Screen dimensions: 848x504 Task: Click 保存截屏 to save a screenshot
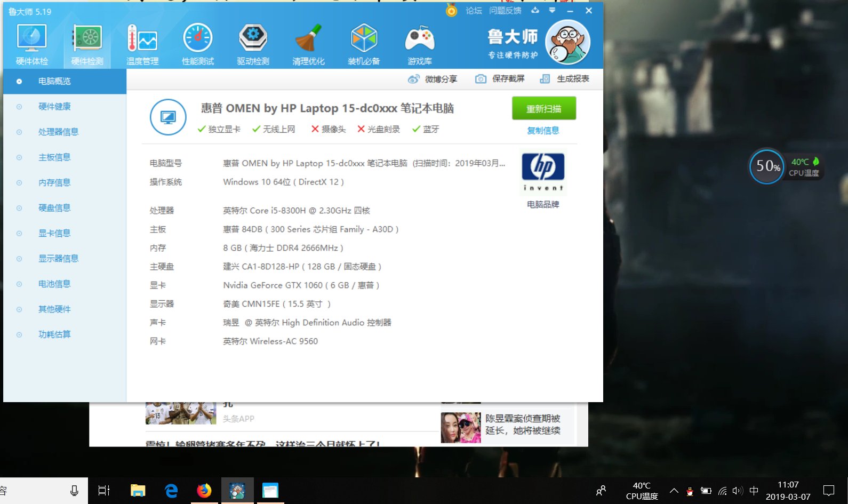tap(500, 79)
